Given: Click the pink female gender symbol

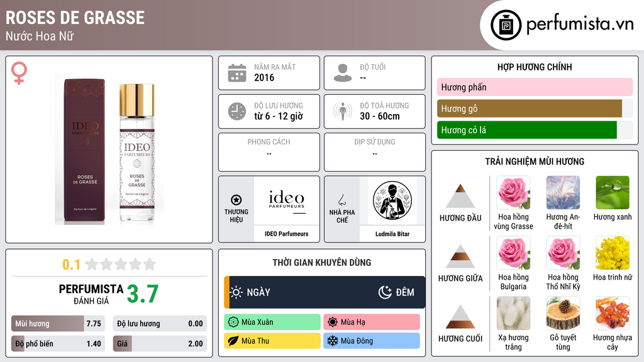Looking at the screenshot, I should [19, 73].
